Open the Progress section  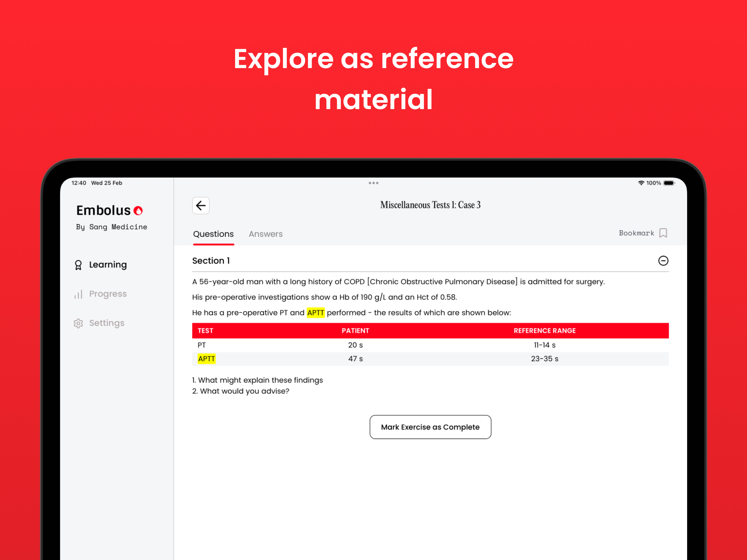point(108,294)
